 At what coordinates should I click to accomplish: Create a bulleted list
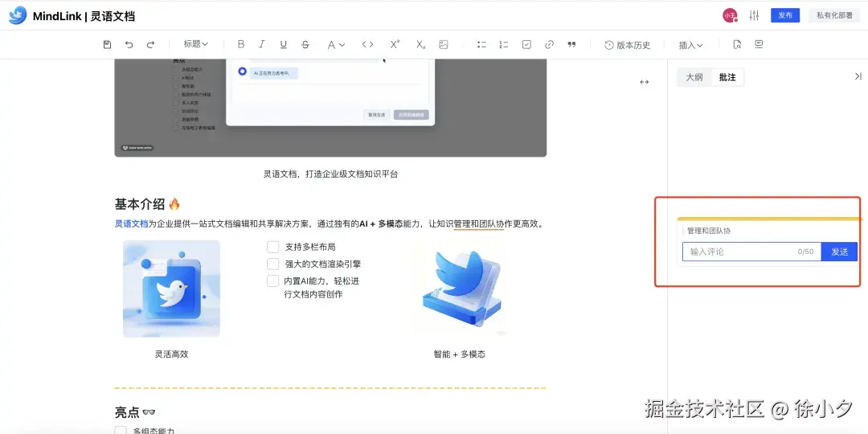coord(481,45)
